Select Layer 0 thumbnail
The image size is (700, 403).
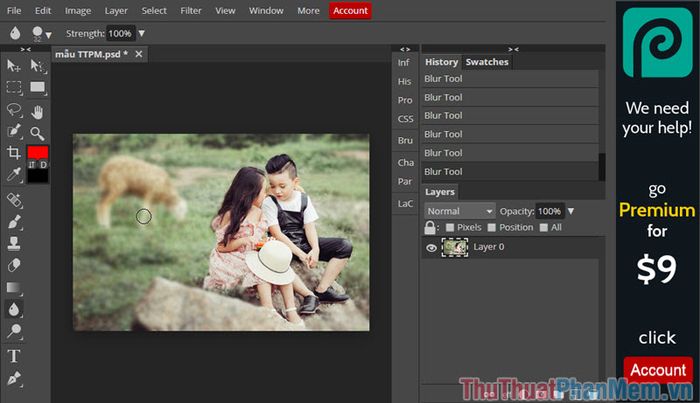click(454, 247)
